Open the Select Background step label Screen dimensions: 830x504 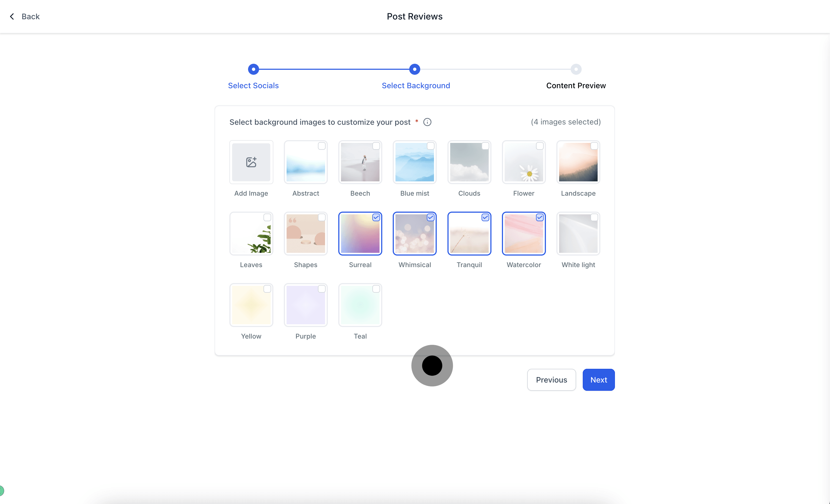pyautogui.click(x=415, y=85)
